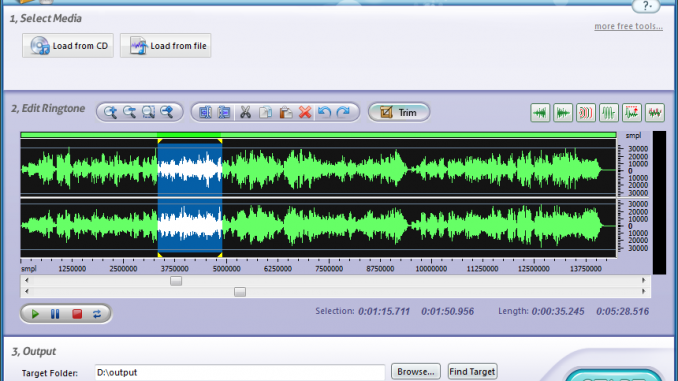Stop playback with the red stop button
Screen dimensions: 678x381
pyautogui.click(x=77, y=314)
